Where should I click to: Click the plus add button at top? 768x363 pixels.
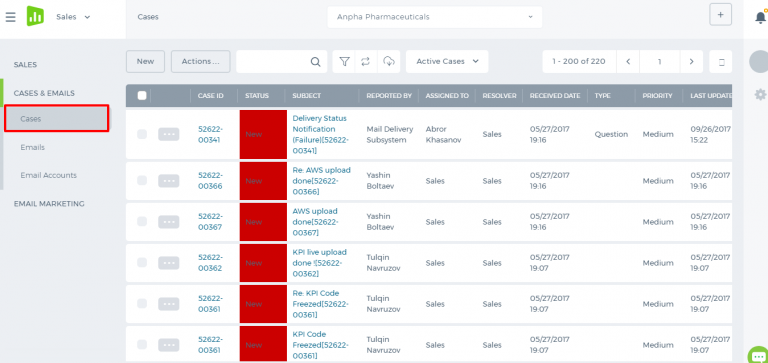coord(720,15)
